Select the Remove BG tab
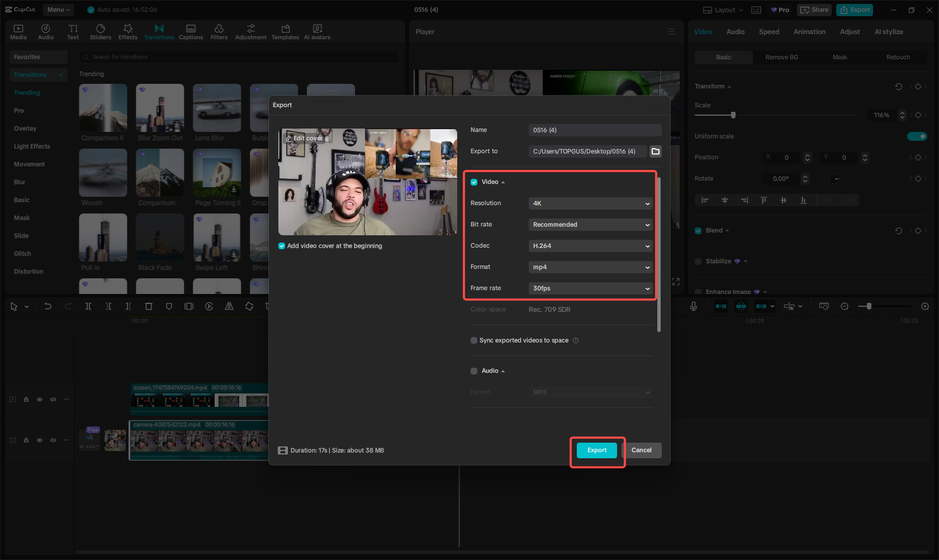The width and height of the screenshot is (939, 560). 781,57
